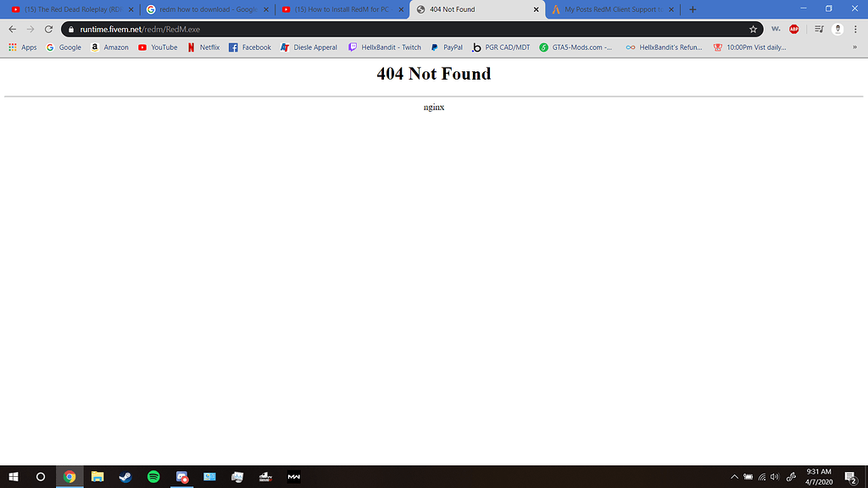
Task: Open the Netflix bookmark
Action: [203, 47]
